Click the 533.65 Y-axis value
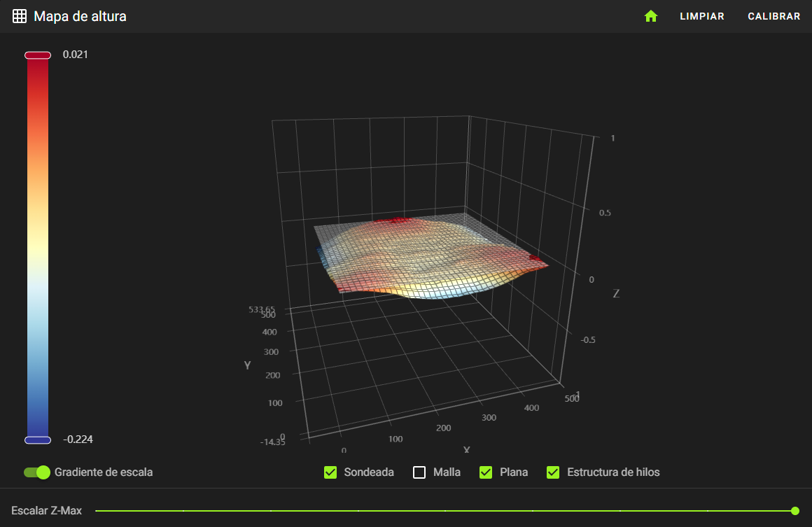 click(262, 309)
